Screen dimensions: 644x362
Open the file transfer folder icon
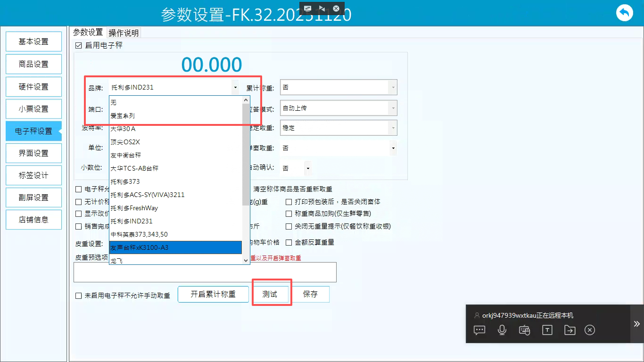pos(570,330)
